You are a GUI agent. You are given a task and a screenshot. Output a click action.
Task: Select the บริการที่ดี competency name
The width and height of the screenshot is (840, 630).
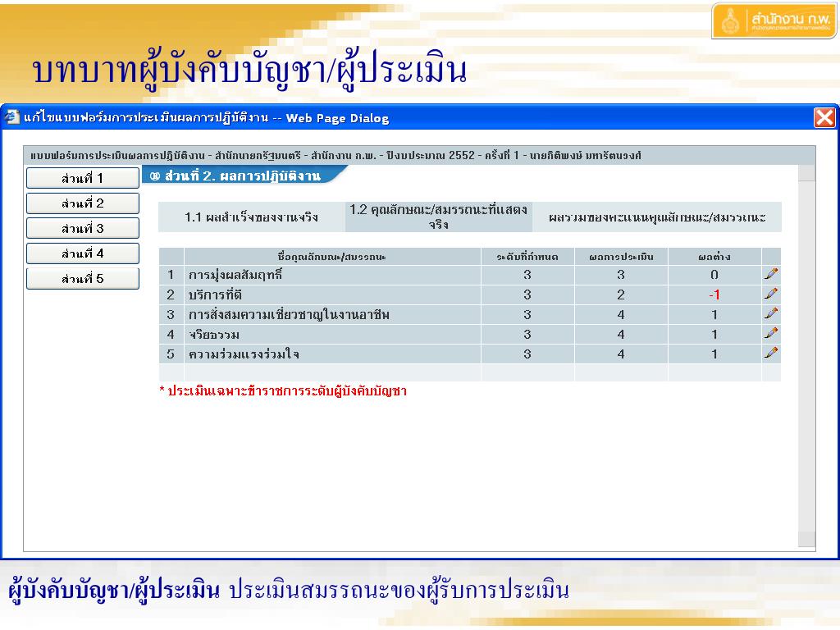pyautogui.click(x=215, y=294)
